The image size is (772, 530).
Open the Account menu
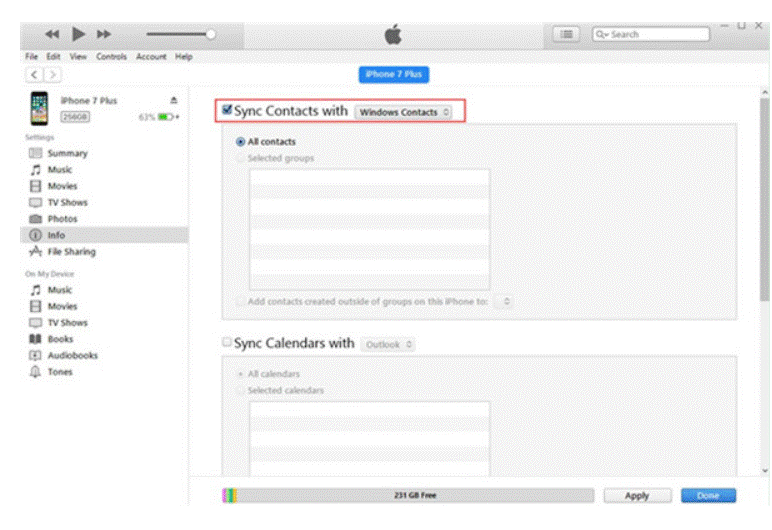coord(151,57)
